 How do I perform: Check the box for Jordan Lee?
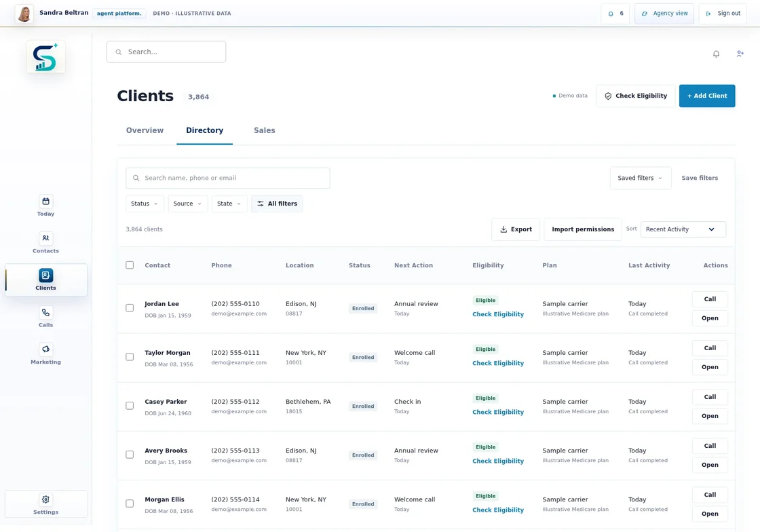coord(130,308)
